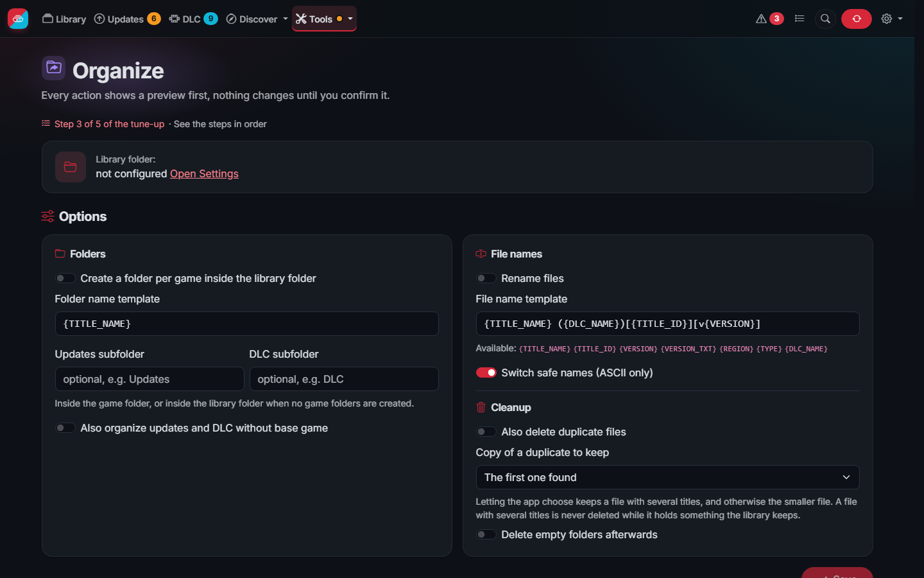Follow the Open Settings link
The width and height of the screenshot is (924, 578).
click(x=204, y=173)
